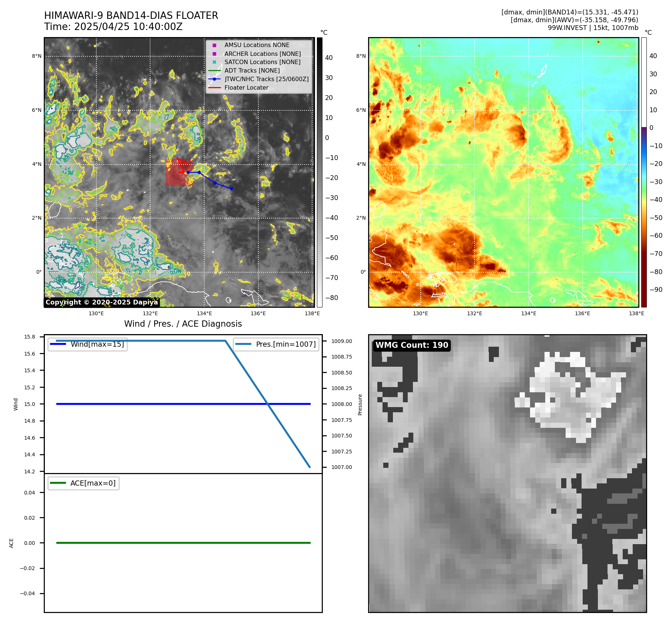The width and height of the screenshot is (672, 626).
Task: Click the green ACE legend line sample
Action: tap(58, 483)
